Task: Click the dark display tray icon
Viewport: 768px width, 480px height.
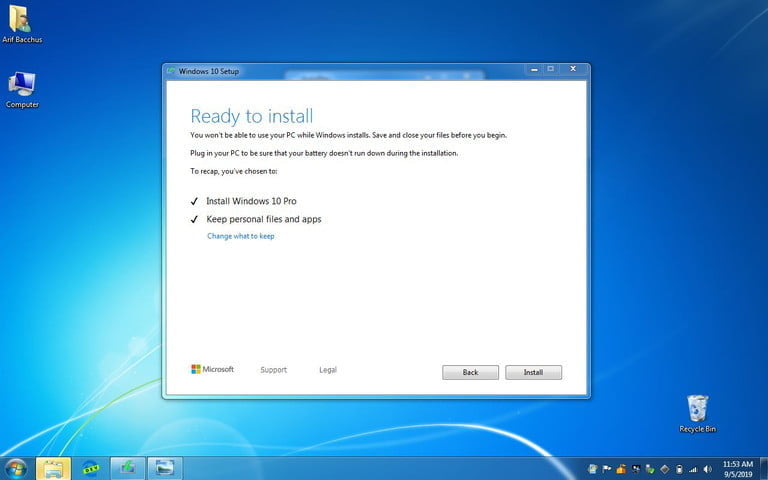Action: tap(635, 469)
